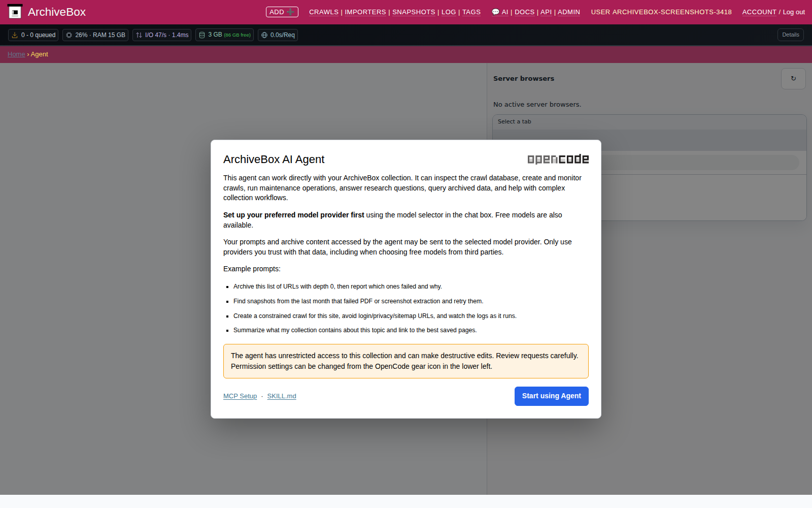Click the Details button
Screen dimensions: 812x508
coord(791,35)
